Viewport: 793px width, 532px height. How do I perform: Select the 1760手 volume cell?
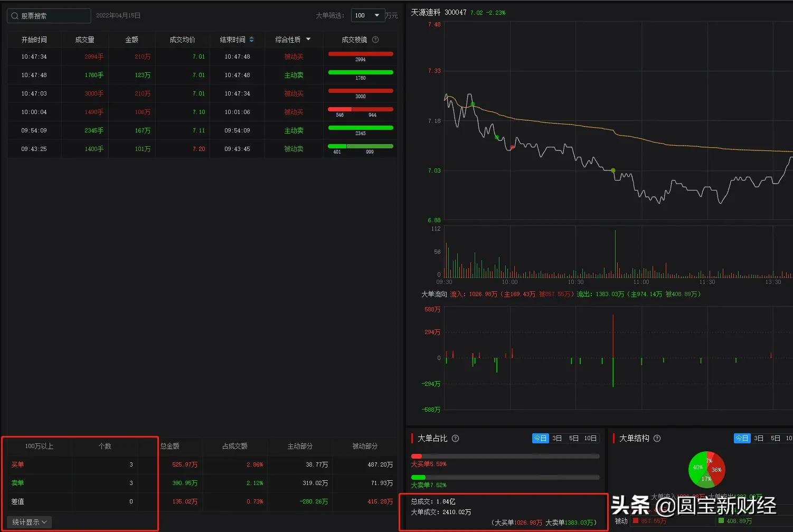point(94,75)
